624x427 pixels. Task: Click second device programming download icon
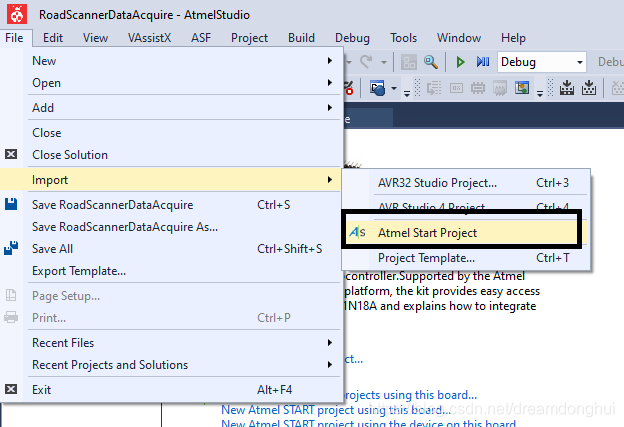point(589,88)
